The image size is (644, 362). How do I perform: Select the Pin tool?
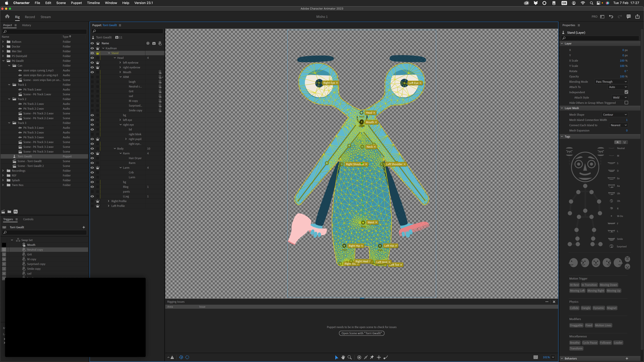(372, 357)
